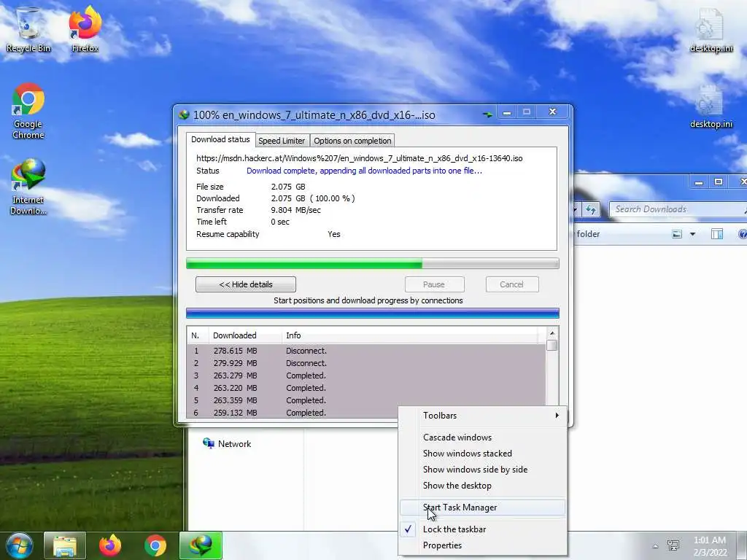Select connection row 1 with 278.615 MB

click(366, 351)
